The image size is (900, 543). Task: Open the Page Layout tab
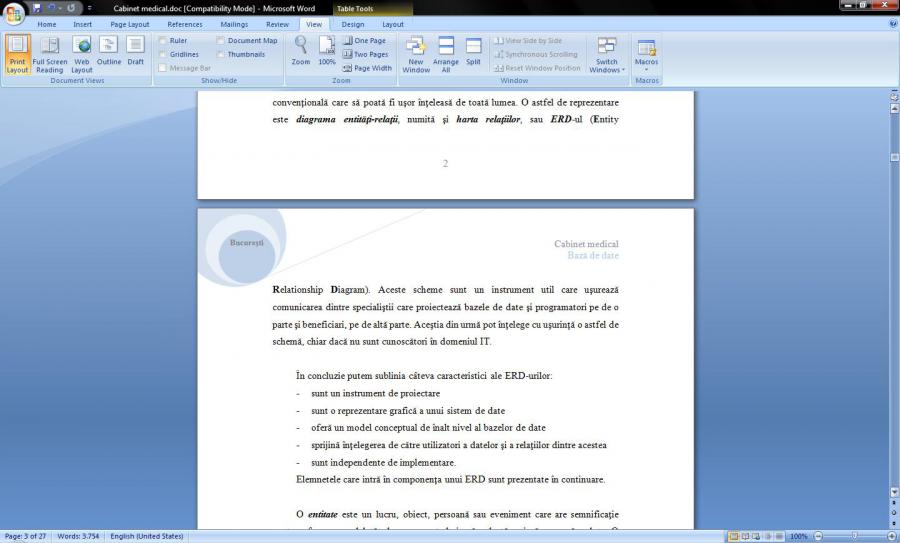tap(130, 24)
